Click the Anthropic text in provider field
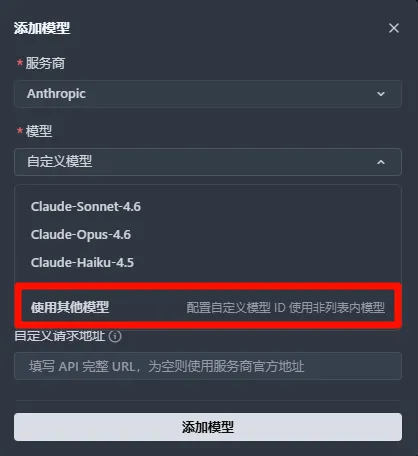418x456 pixels. coord(56,94)
